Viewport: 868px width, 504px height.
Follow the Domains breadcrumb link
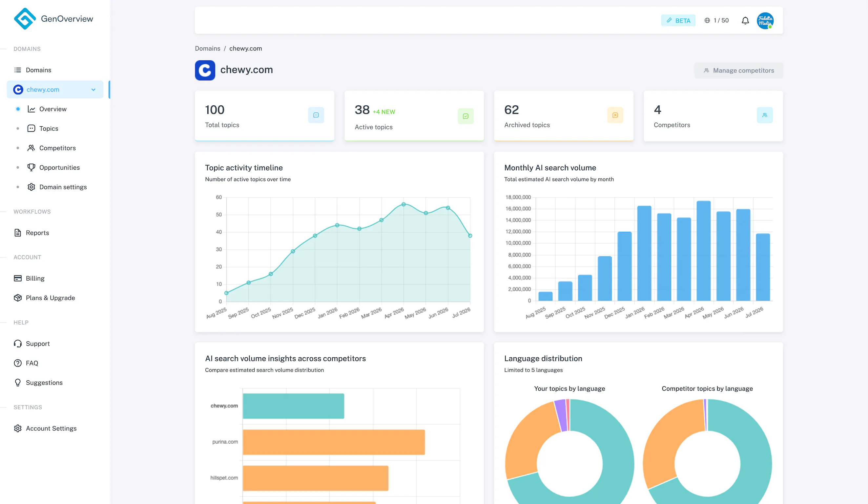207,49
